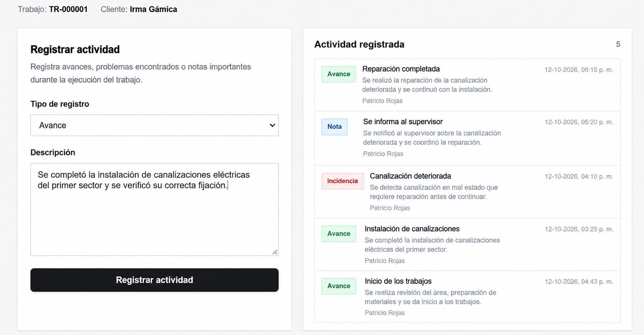Screen dimensions: 644x335
Task: Select the 'Reparación completada' entry title
Action: 401,69
